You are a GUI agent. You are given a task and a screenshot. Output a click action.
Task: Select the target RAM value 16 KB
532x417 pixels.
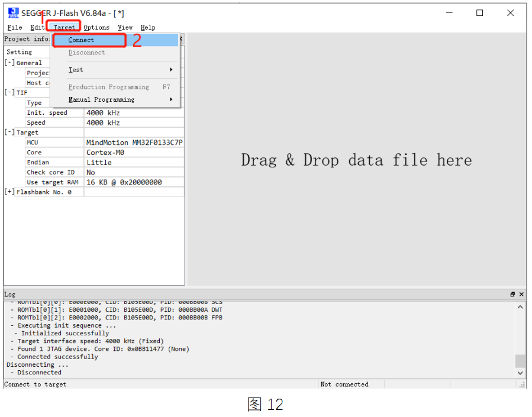click(x=134, y=182)
